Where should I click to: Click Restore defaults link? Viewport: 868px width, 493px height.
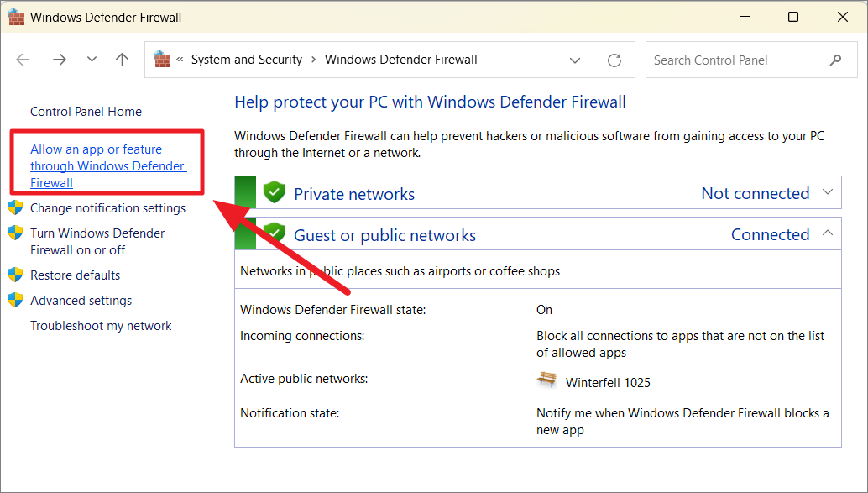pos(76,275)
